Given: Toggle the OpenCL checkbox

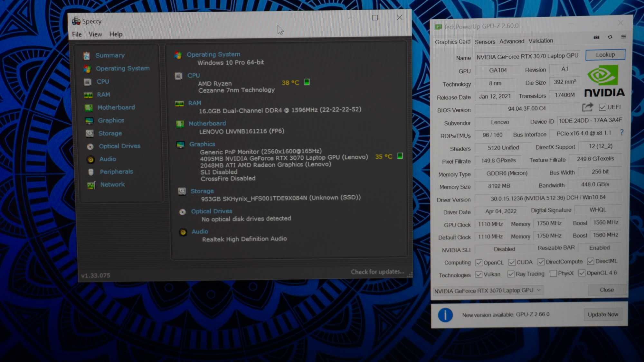Looking at the screenshot, I should pyautogui.click(x=479, y=263).
